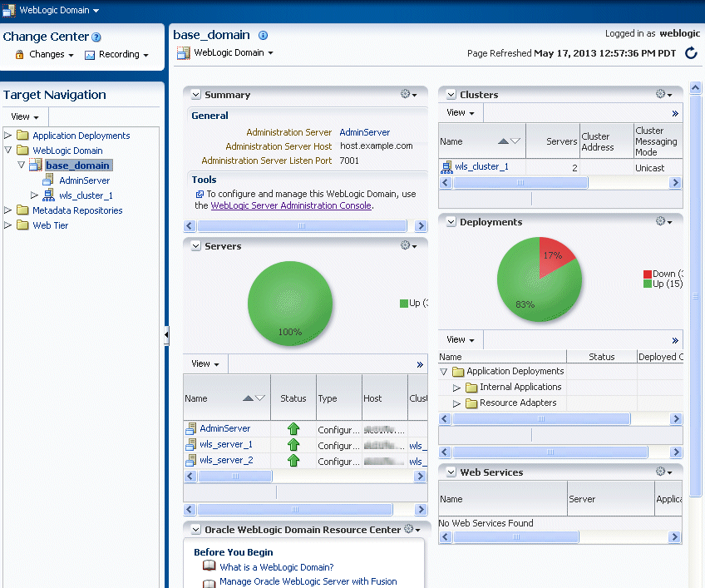Viewport: 705px width, 588px height.
Task: Expand the wls_cluster_1 navigation node
Action: tap(35, 195)
